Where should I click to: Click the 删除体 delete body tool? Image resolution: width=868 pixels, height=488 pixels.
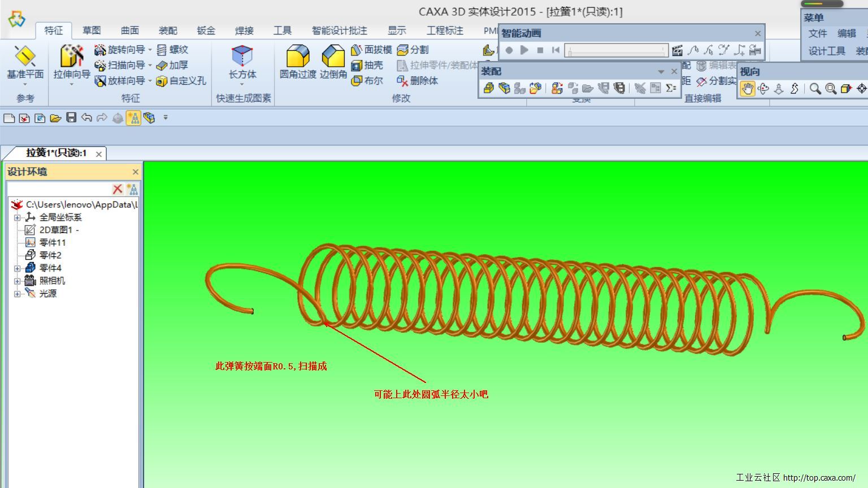tap(417, 81)
